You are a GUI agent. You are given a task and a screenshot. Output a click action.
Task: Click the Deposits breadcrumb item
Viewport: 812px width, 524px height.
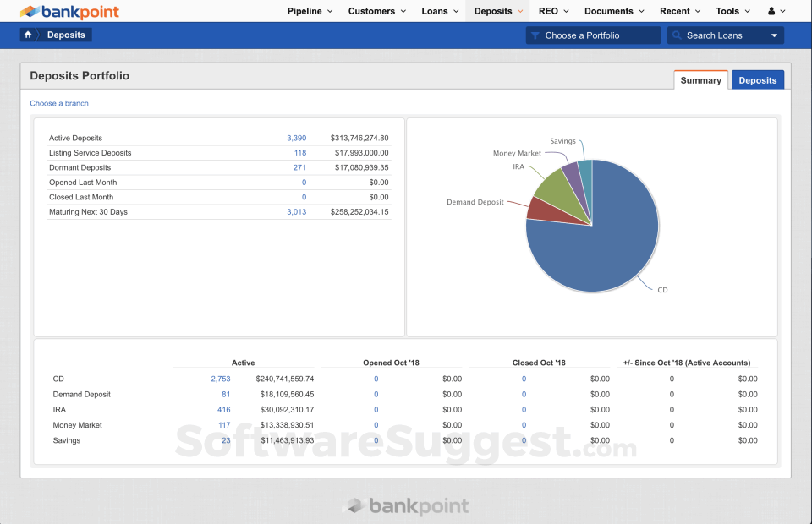66,35
